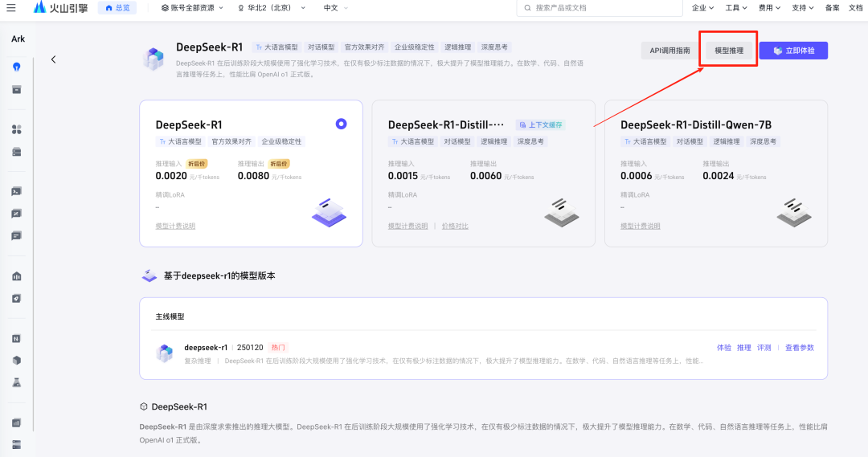The image size is (868, 457).
Task: Click the 0.0080 output price value
Action: tap(253, 176)
